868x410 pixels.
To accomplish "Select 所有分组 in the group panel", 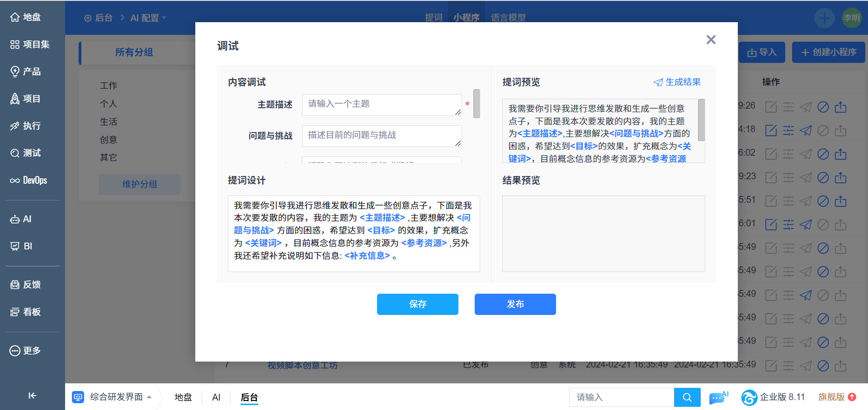I will coord(134,52).
